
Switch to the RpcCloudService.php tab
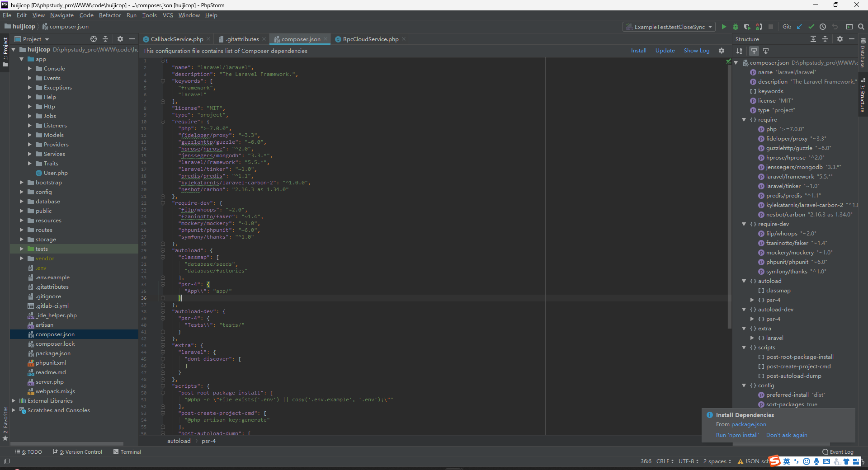[x=370, y=39]
